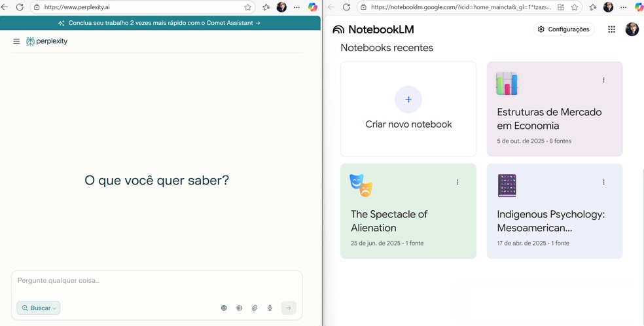Click the plus circle to create notebook

[408, 100]
